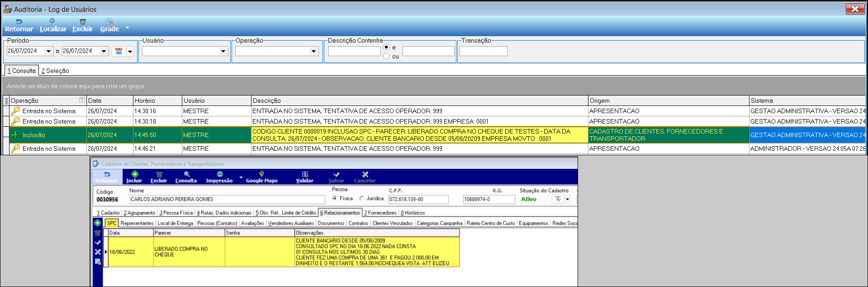The height and width of the screenshot is (287, 868).
Task: Open calendar period picker icon
Action: [x=119, y=51]
